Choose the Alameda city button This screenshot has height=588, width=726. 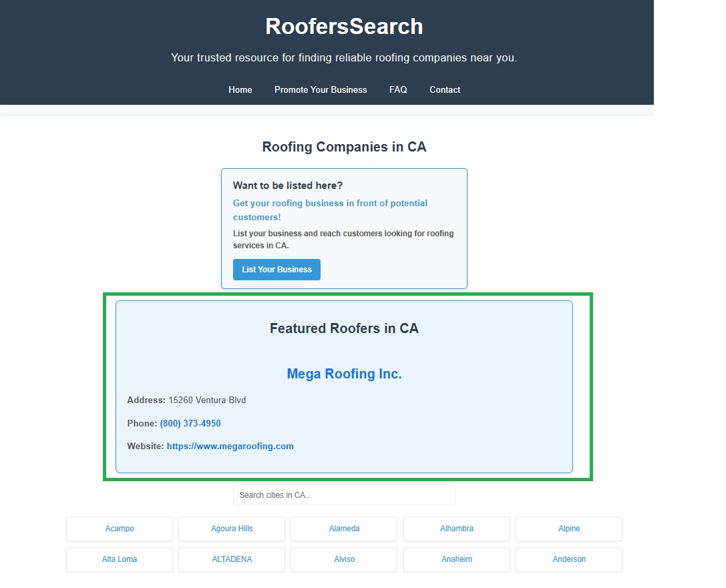(344, 529)
